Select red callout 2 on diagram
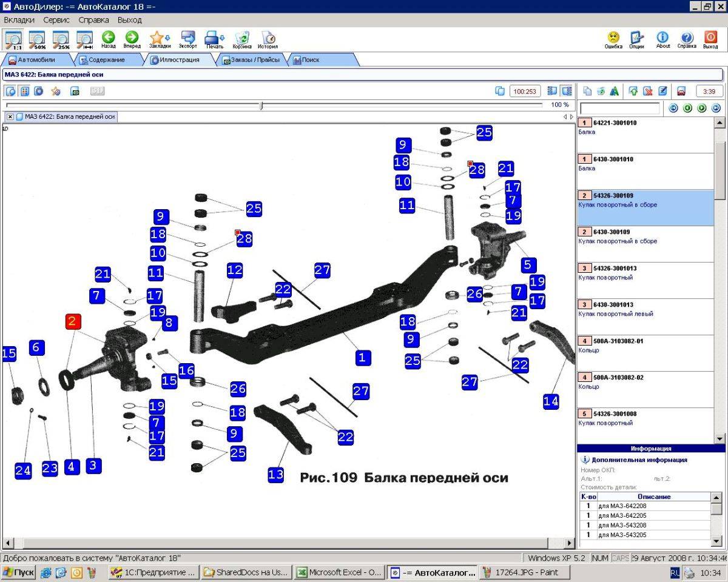 [x=73, y=321]
